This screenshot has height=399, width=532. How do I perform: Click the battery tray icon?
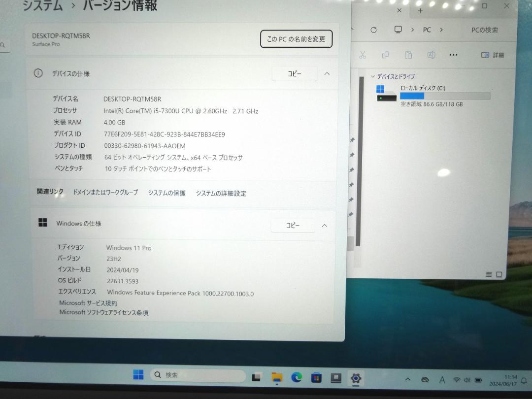[x=478, y=380]
